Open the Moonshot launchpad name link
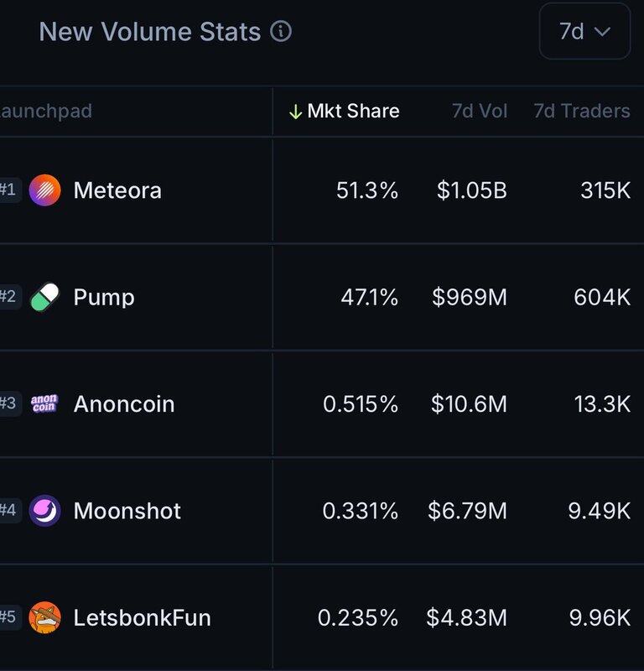 [x=127, y=511]
